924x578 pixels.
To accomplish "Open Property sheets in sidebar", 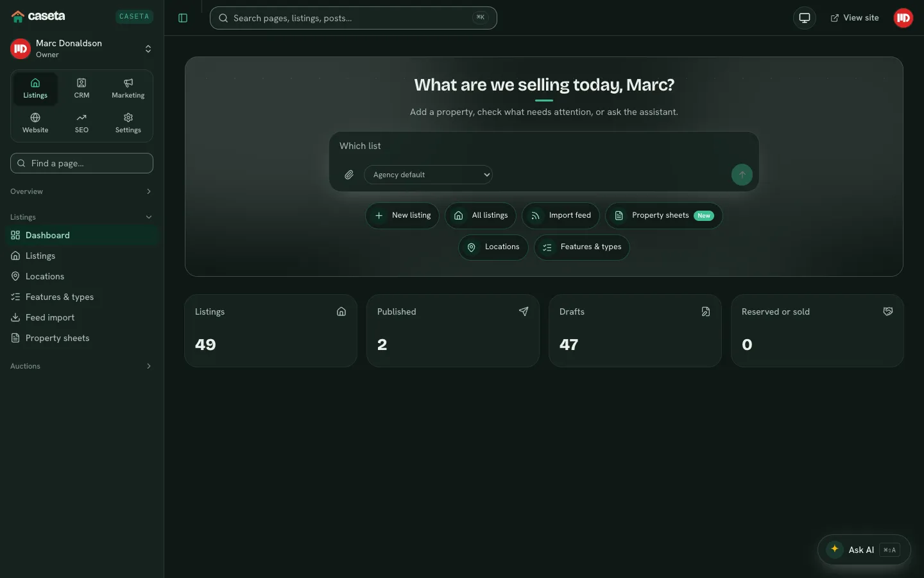I will (x=81, y=338).
